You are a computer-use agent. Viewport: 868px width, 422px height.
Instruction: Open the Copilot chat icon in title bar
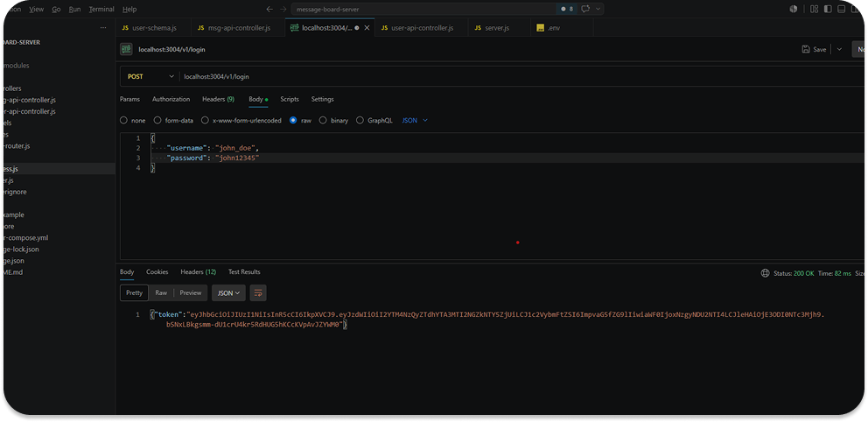[585, 10]
